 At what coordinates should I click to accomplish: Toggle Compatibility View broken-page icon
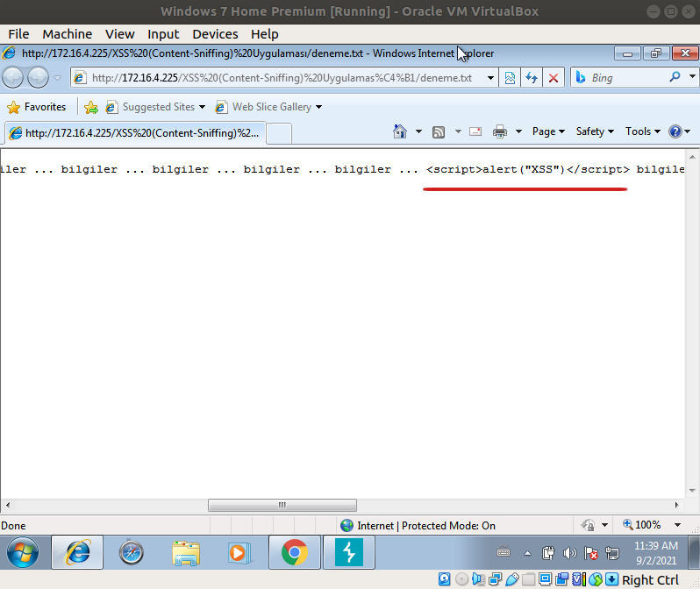510,78
